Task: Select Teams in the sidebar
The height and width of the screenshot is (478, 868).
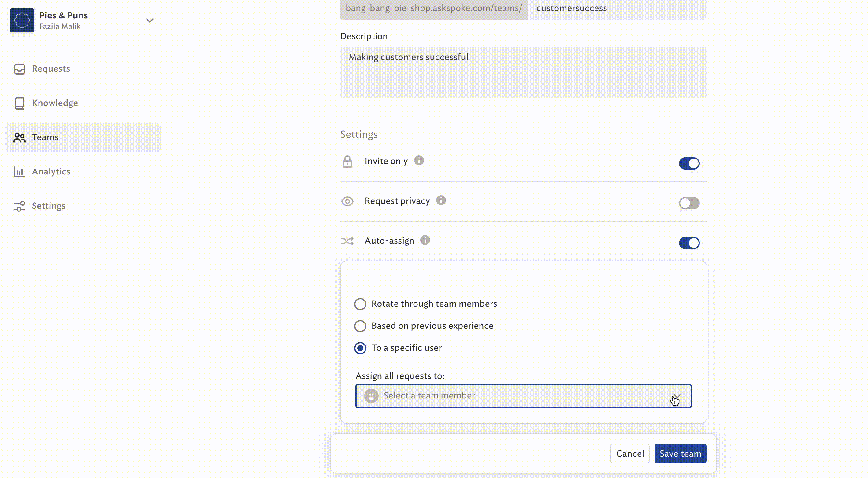Action: coord(83,137)
